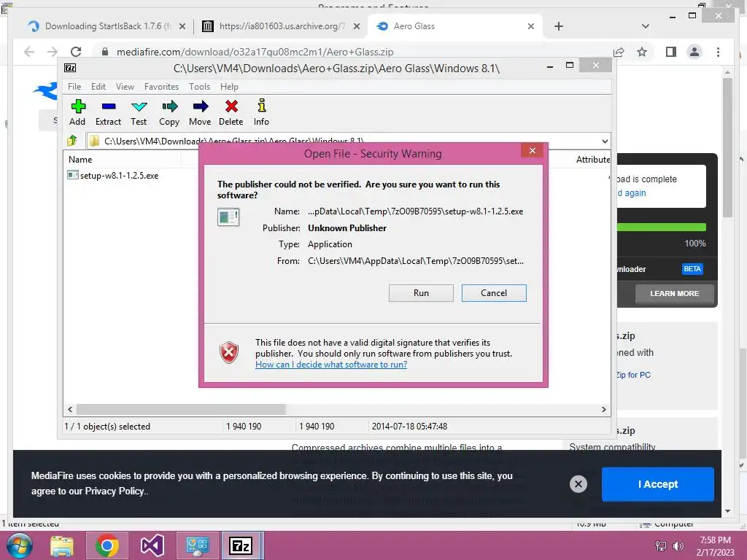Open 'How can I decide what software to run?' link
747x560 pixels.
click(331, 365)
